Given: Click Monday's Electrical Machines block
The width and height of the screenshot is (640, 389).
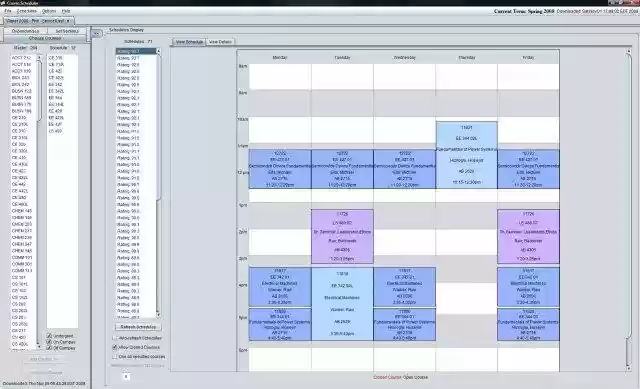Looking at the screenshot, I should coord(280,287).
